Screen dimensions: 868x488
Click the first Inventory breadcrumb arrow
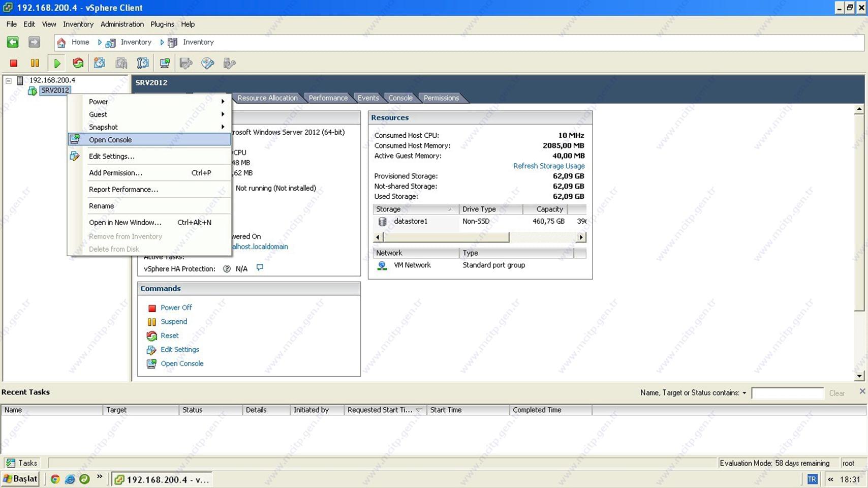[x=100, y=42]
